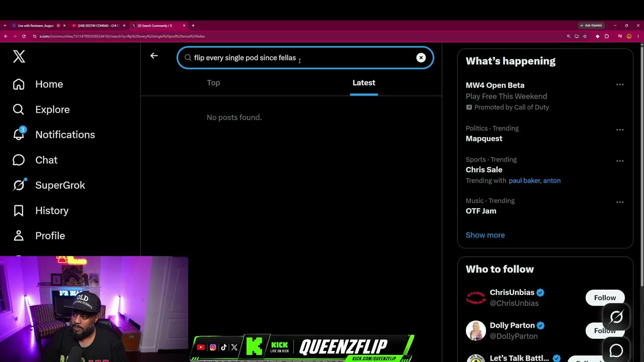The image size is (644, 362).
Task: Open the Chris Sale trending topic
Action: [484, 170]
